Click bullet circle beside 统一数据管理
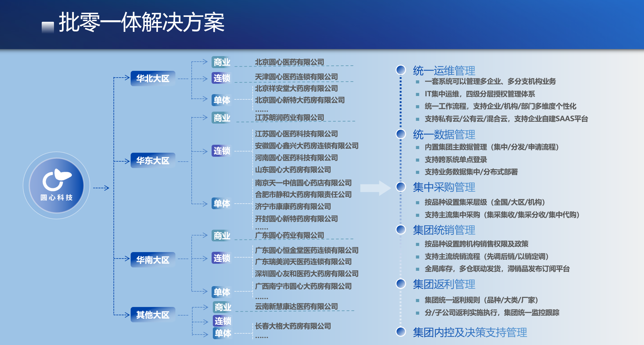Image resolution: width=644 pixels, height=345 pixels. [x=401, y=134]
